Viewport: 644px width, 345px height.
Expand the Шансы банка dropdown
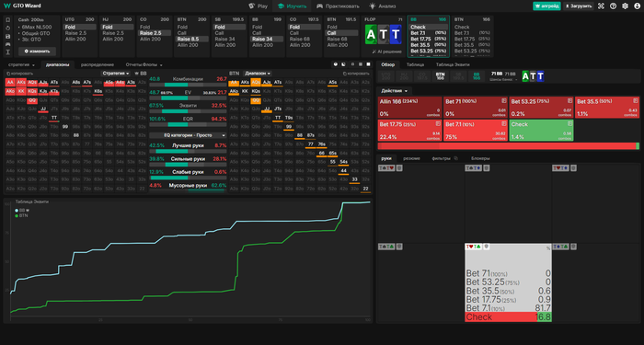tap(503, 79)
